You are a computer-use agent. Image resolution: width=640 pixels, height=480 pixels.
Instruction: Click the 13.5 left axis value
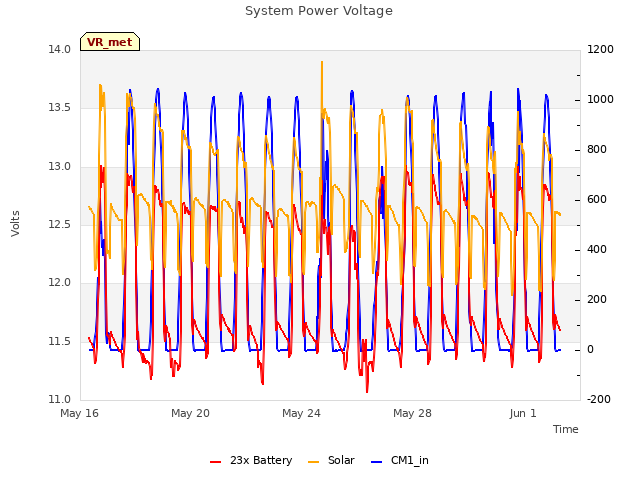60,108
